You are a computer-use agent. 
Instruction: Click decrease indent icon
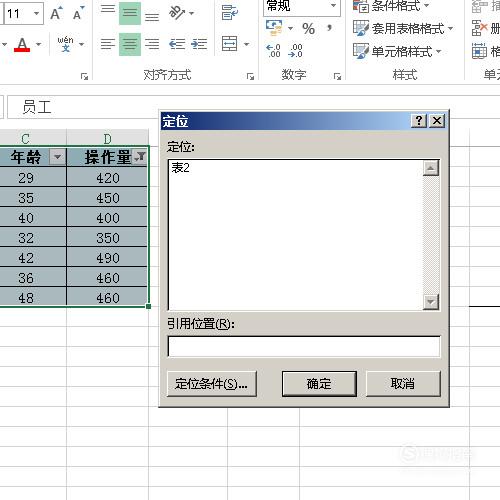[177, 44]
